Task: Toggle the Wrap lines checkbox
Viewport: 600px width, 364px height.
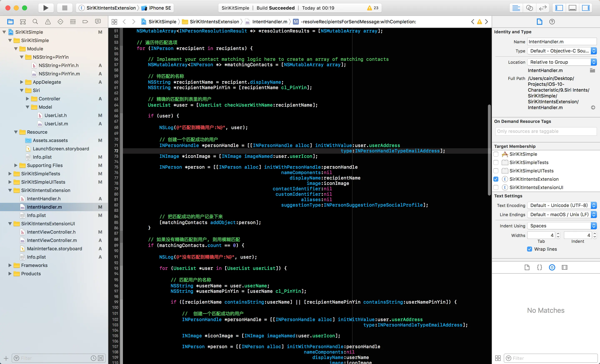Action: [x=529, y=249]
